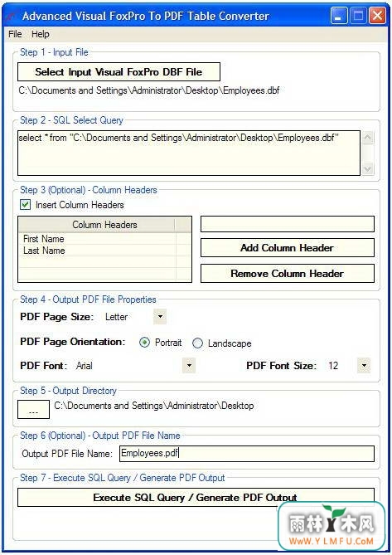Open the PDF Font Size dropdown
This screenshot has height=555, width=392.
pos(364,365)
